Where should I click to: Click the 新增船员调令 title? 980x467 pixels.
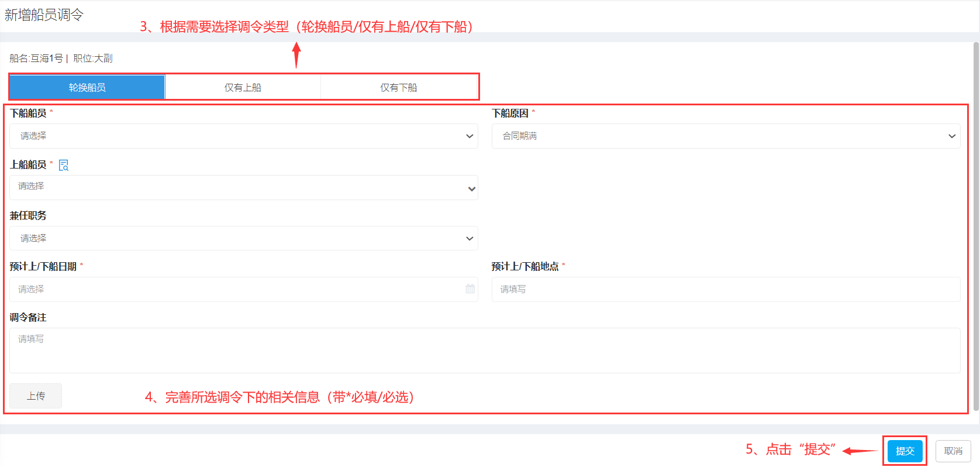[x=44, y=15]
